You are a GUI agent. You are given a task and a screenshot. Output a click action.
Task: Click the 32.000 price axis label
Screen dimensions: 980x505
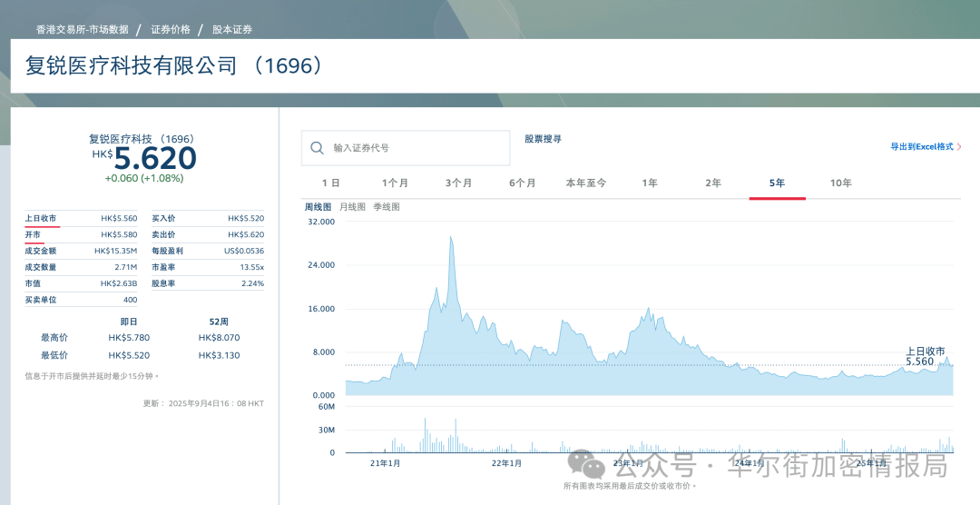(321, 223)
